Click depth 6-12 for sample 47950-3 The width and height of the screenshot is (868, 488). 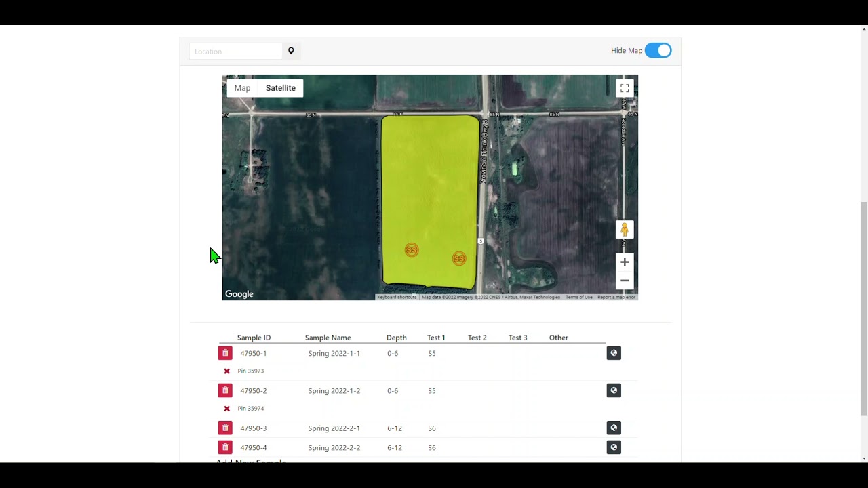tap(395, 428)
